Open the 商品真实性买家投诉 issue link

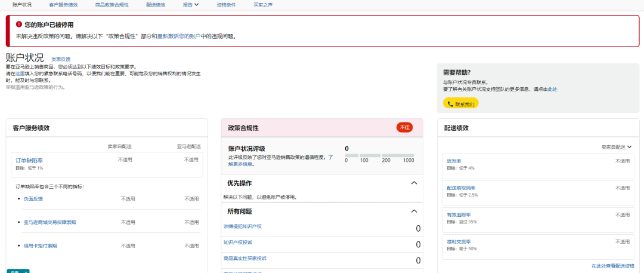(x=245, y=258)
